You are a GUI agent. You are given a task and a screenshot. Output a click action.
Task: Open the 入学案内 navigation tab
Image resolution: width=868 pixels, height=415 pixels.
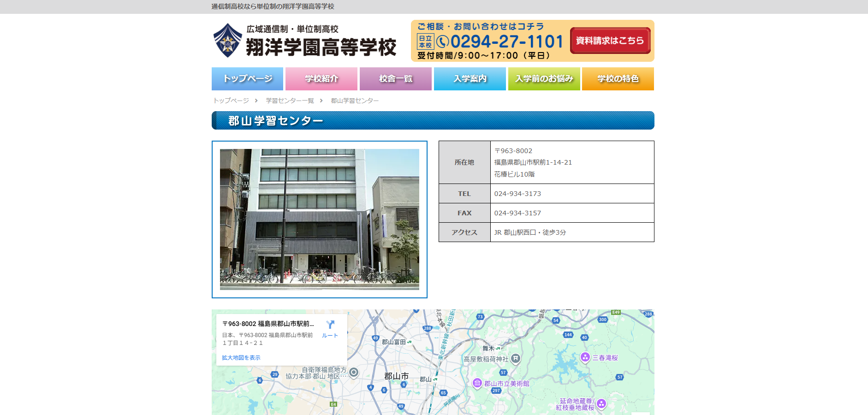point(470,79)
